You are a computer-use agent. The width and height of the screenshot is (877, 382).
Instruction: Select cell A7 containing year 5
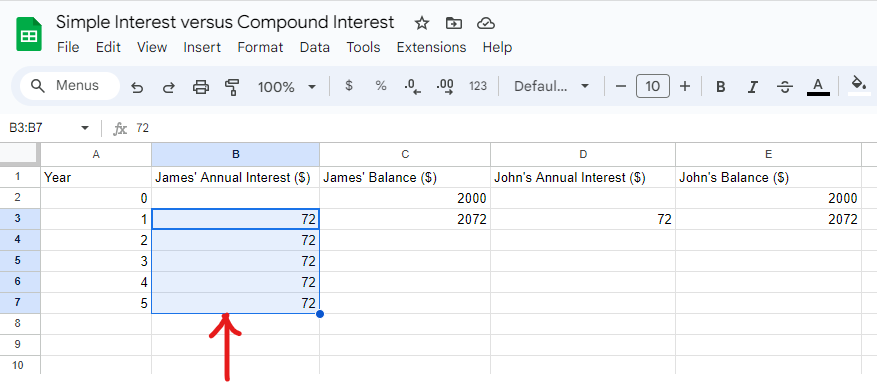pyautogui.click(x=96, y=303)
